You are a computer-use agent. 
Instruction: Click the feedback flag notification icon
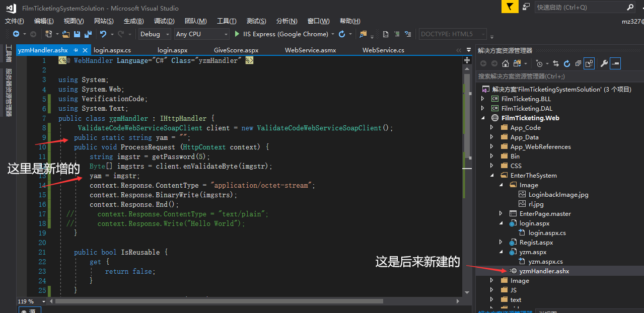510,7
